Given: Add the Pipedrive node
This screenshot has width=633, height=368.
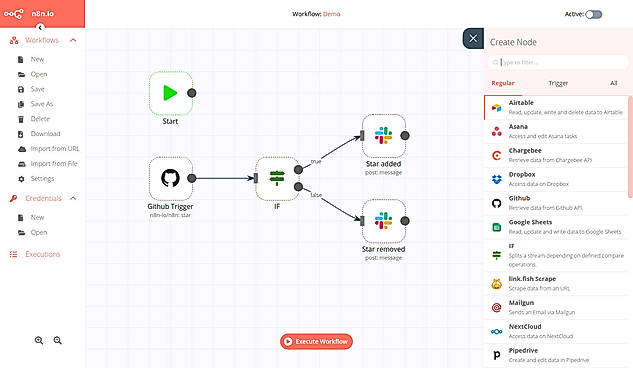Looking at the screenshot, I should (x=556, y=355).
